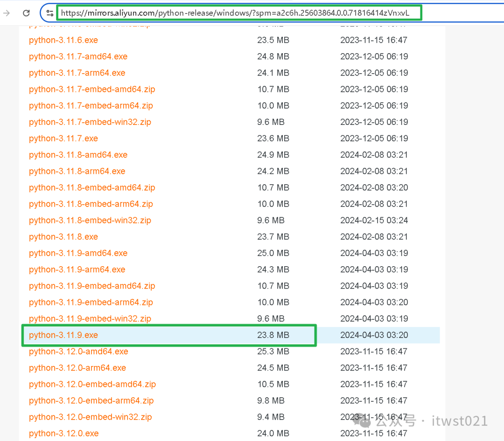
Task: Open site information icon in address bar
Action: coord(50,13)
